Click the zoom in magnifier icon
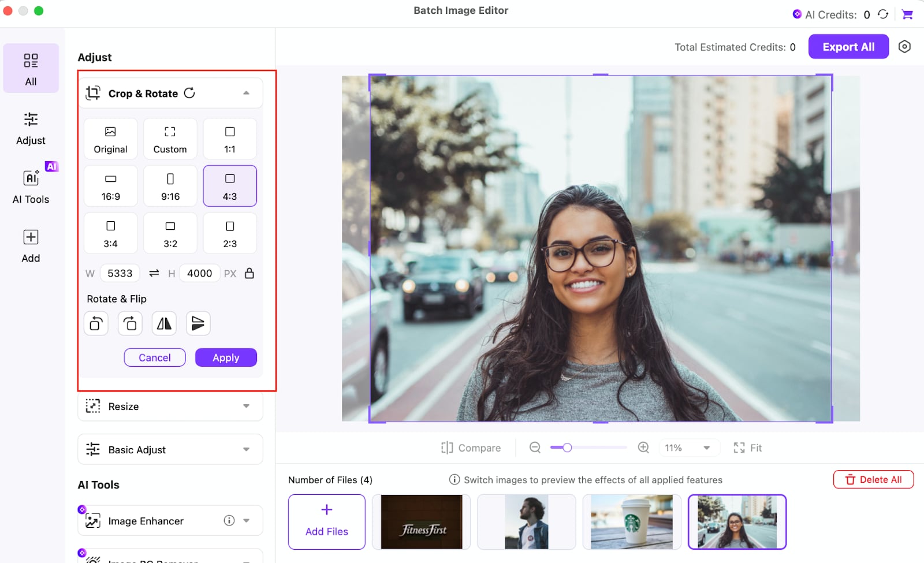Image resolution: width=924 pixels, height=563 pixels. coord(643,448)
